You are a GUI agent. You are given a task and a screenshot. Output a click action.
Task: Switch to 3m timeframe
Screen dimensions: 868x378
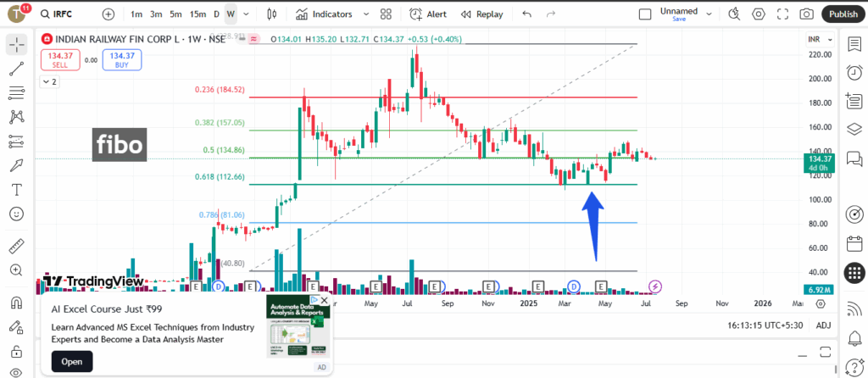tap(156, 14)
